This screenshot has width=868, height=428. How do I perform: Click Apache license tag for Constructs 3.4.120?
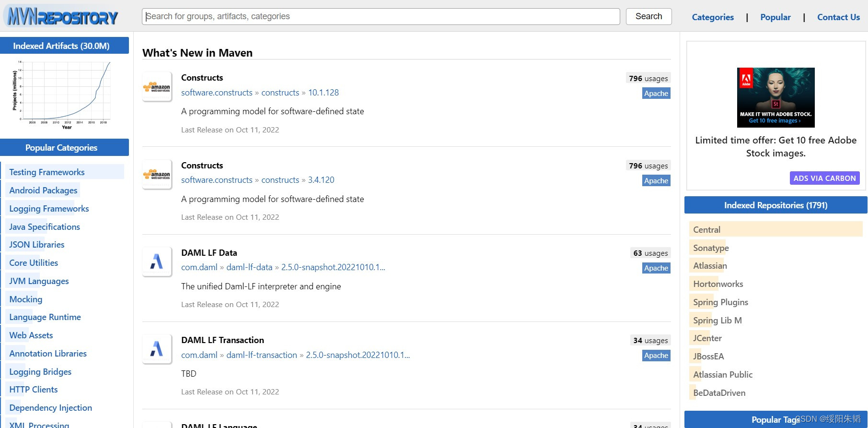click(x=656, y=181)
